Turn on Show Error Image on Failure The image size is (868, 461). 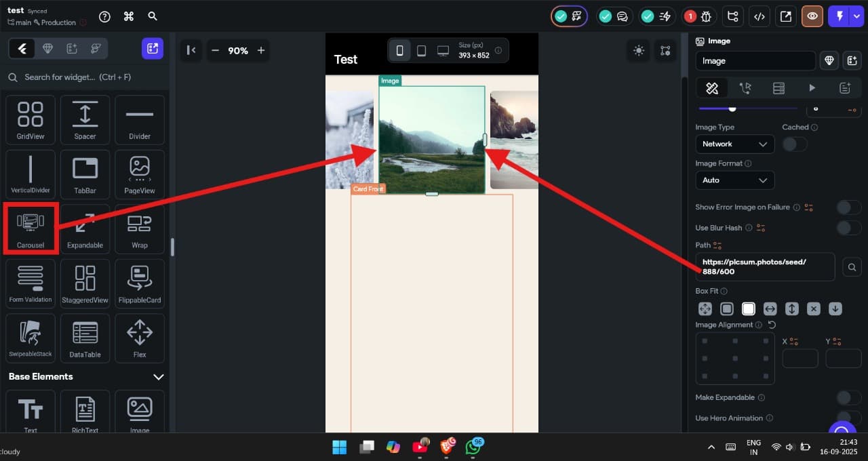pos(848,207)
